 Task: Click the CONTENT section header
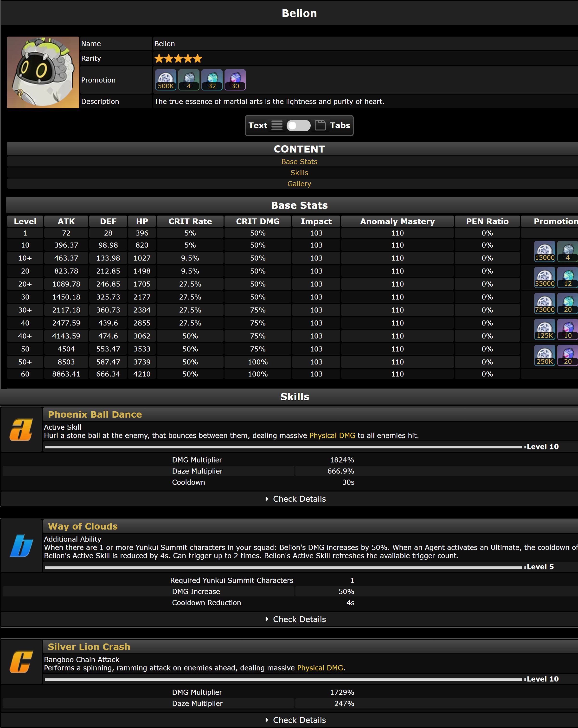tap(299, 149)
